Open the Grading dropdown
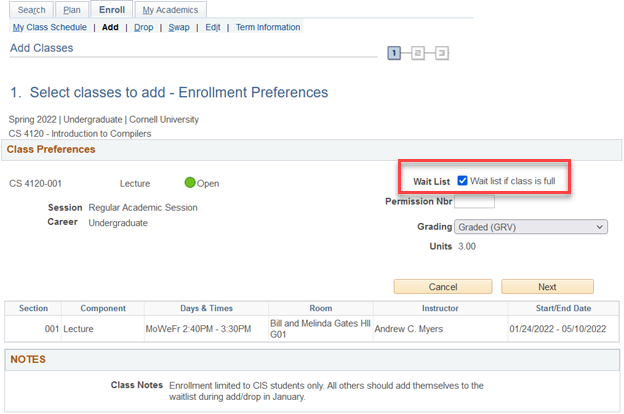Screen dimensions: 624x414 coord(530,227)
